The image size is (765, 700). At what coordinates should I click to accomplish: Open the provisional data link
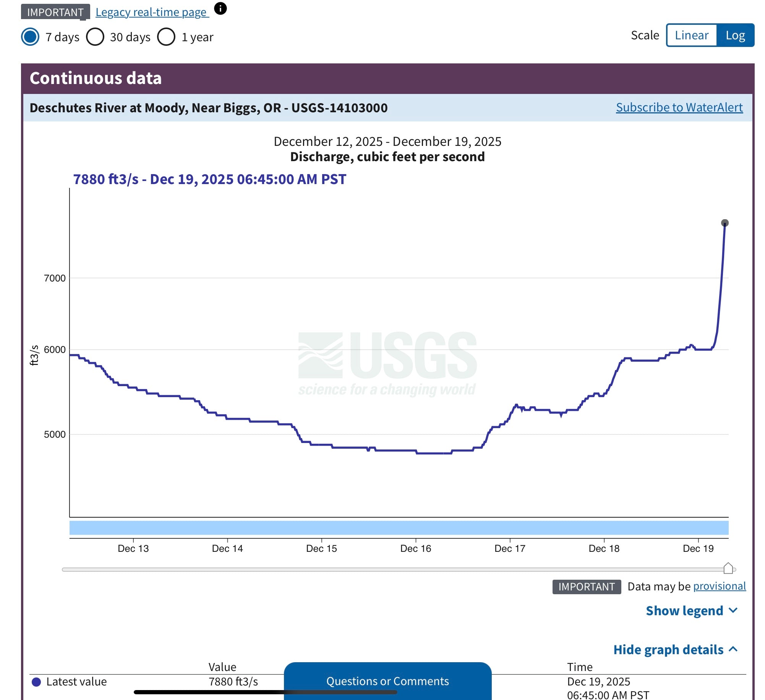click(719, 586)
